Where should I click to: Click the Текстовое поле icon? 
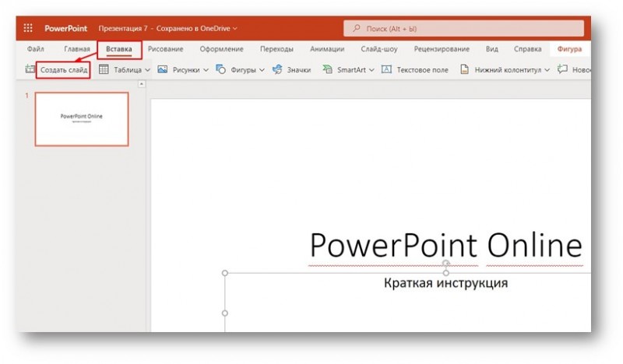386,69
